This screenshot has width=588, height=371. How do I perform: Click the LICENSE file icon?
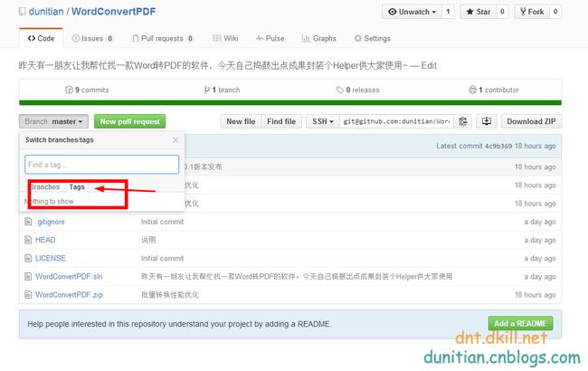pyautogui.click(x=28, y=258)
